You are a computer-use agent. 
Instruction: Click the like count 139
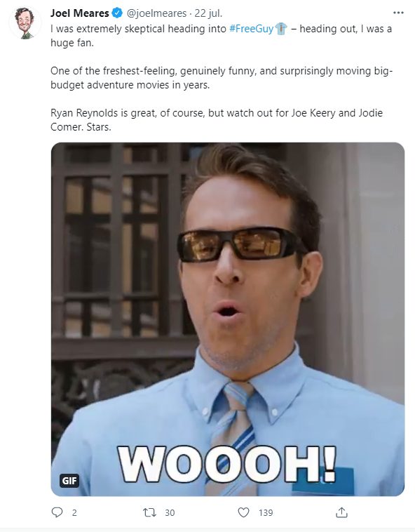[266, 512]
